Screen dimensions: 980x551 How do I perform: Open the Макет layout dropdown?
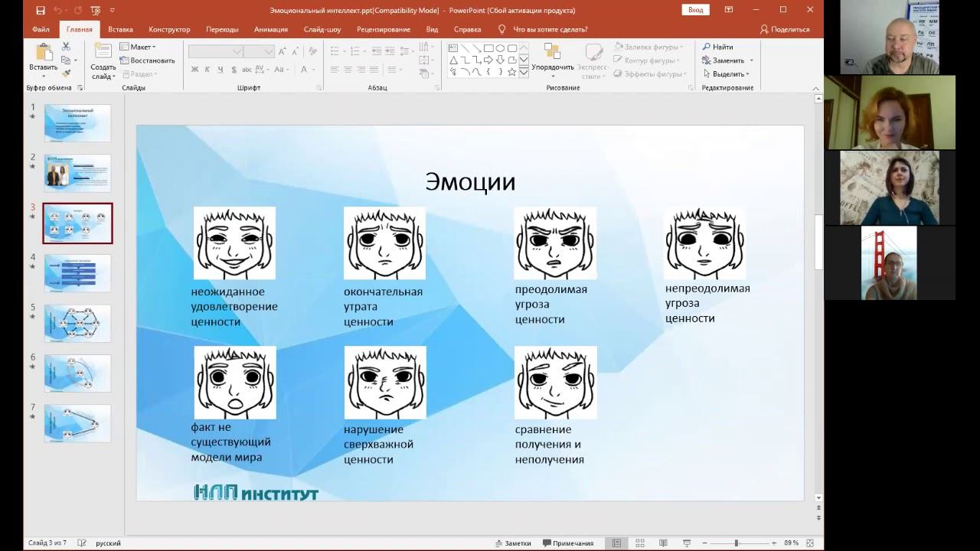point(139,47)
